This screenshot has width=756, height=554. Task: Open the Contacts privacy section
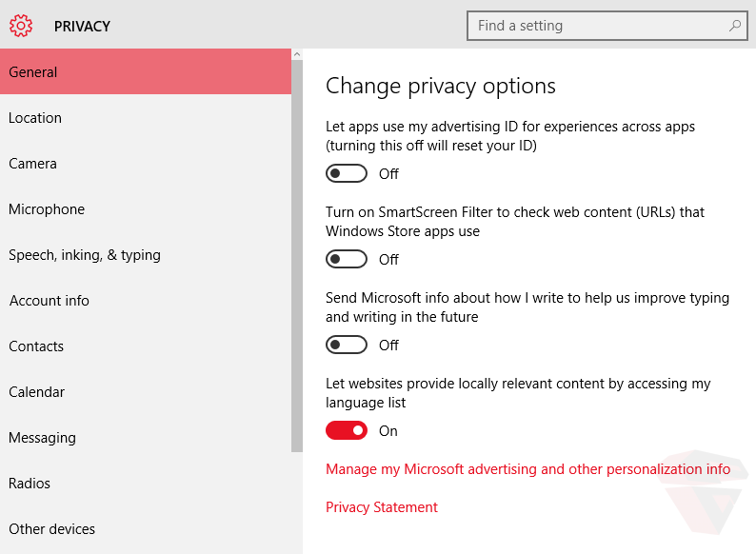click(x=146, y=346)
